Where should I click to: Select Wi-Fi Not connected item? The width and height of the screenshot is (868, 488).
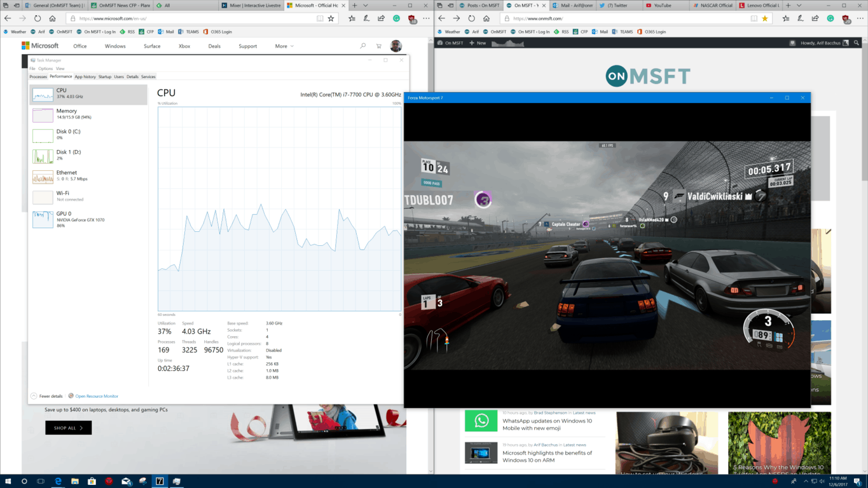88,196
